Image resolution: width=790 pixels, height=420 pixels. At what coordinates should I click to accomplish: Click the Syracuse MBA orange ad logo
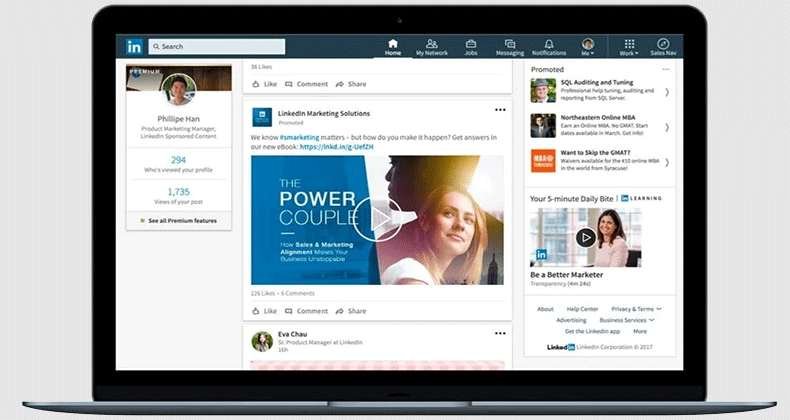(543, 161)
